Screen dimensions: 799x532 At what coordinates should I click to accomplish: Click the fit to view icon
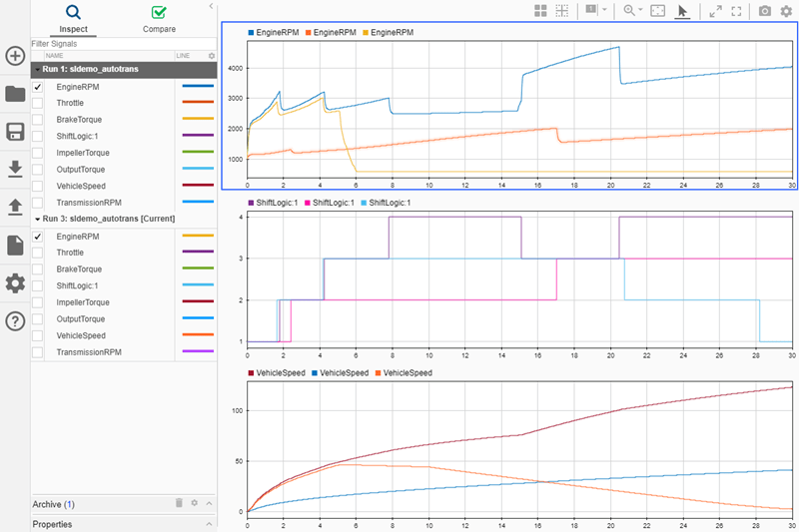click(x=658, y=11)
